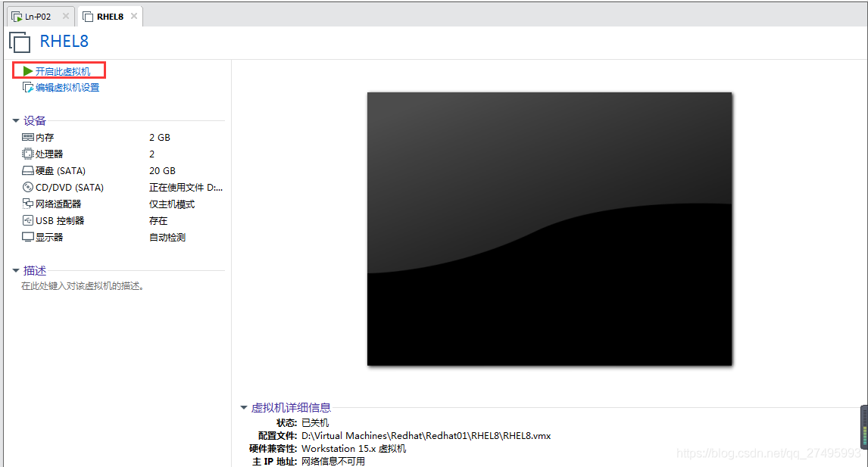Click the 自动检测 display value
868x467 pixels.
pos(167,238)
